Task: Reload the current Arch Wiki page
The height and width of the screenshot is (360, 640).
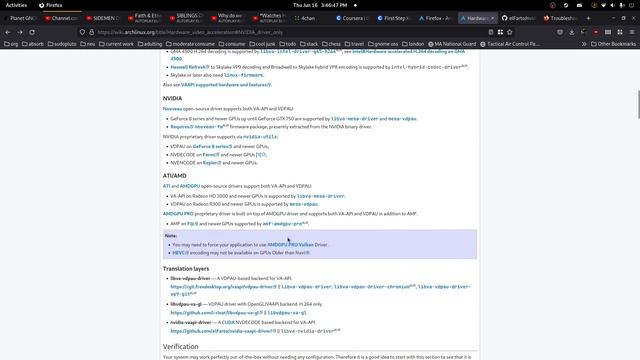Action: point(32,32)
